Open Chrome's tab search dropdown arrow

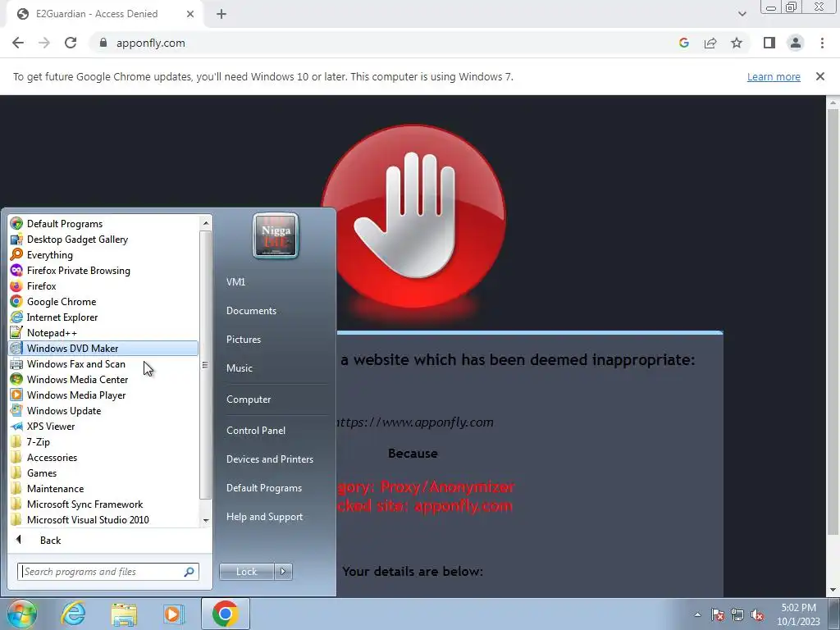pyautogui.click(x=742, y=14)
